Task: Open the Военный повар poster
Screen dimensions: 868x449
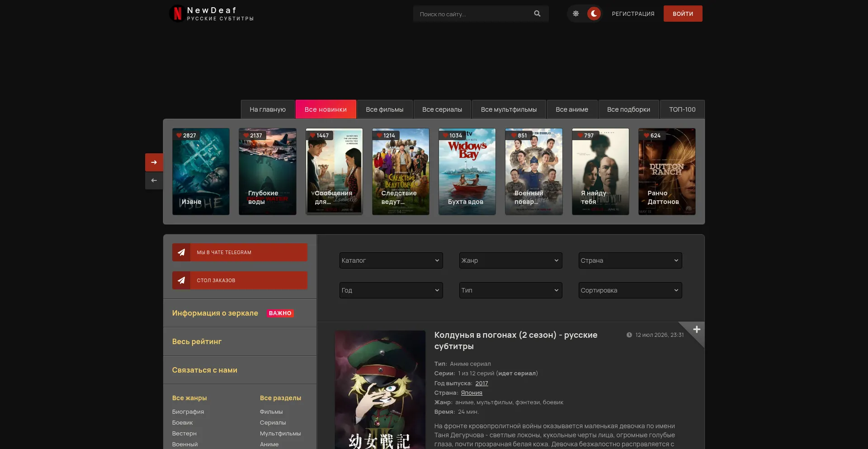Action: (x=534, y=171)
